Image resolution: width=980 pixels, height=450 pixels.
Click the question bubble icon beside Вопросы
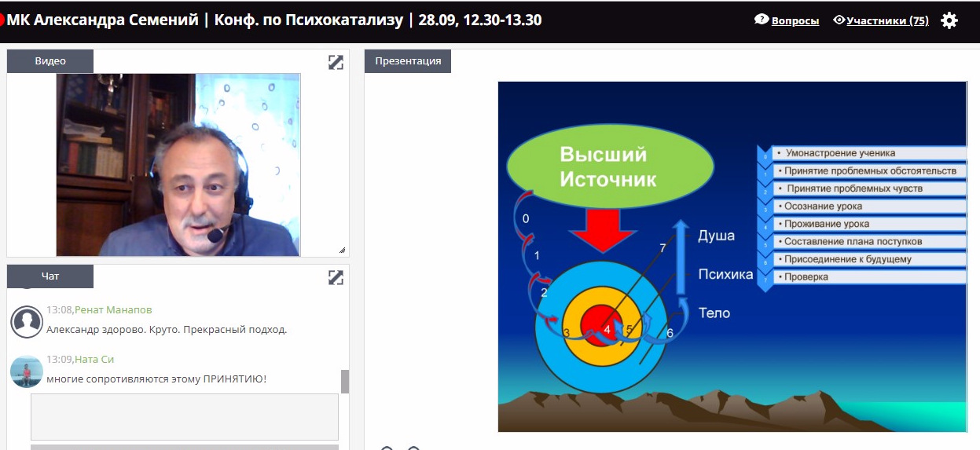[762, 20]
